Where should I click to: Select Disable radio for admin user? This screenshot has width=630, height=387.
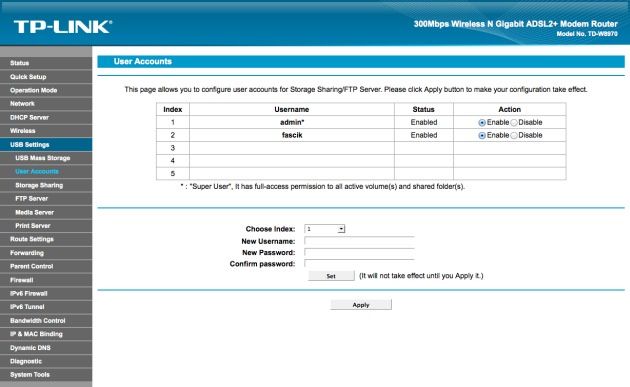pos(514,123)
